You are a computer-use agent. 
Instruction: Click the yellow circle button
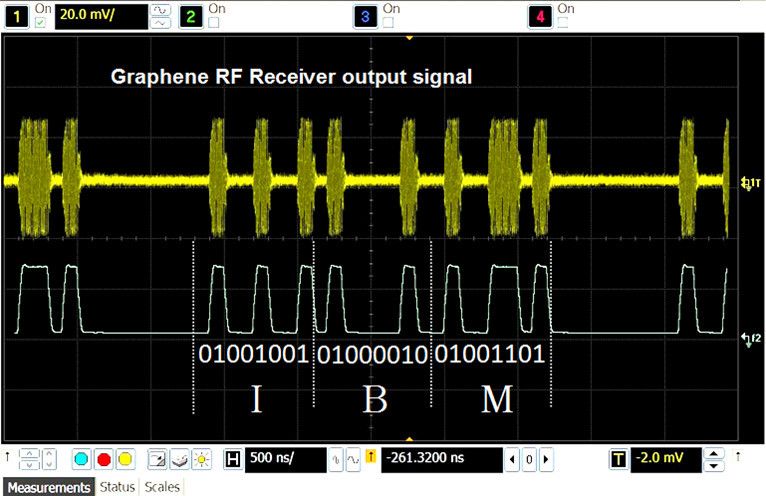pos(125,459)
